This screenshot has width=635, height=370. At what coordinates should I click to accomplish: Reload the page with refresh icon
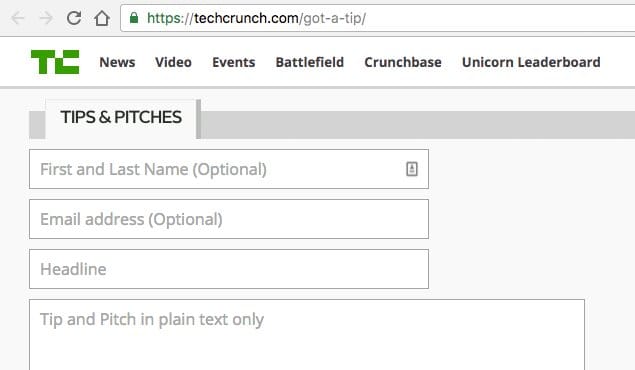point(74,18)
